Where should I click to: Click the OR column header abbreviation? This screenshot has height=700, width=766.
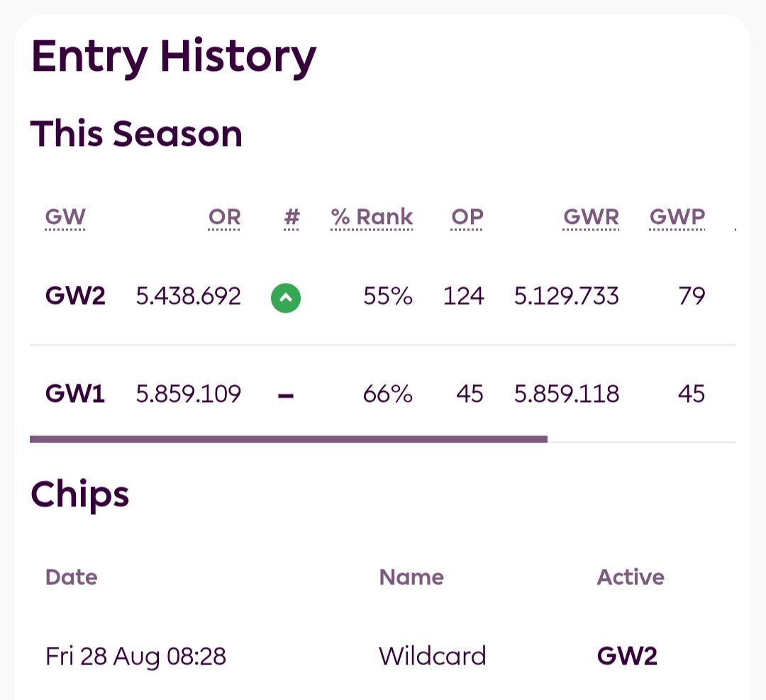pyautogui.click(x=224, y=217)
